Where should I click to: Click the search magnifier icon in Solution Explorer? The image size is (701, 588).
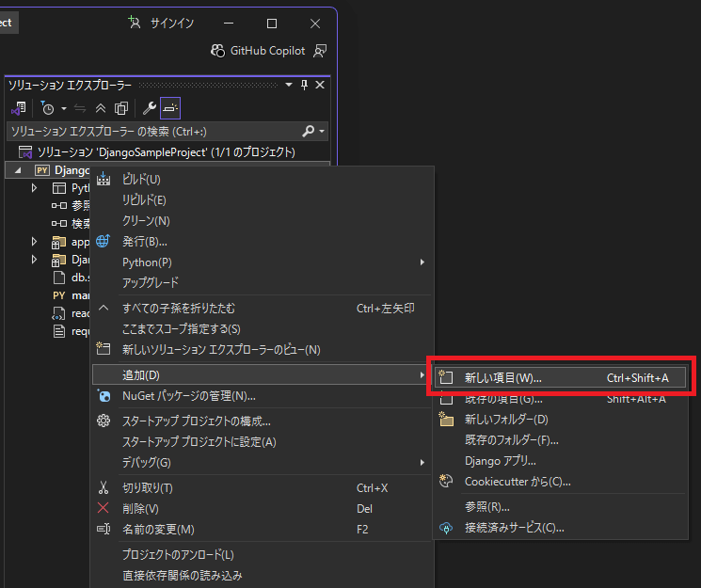308,131
